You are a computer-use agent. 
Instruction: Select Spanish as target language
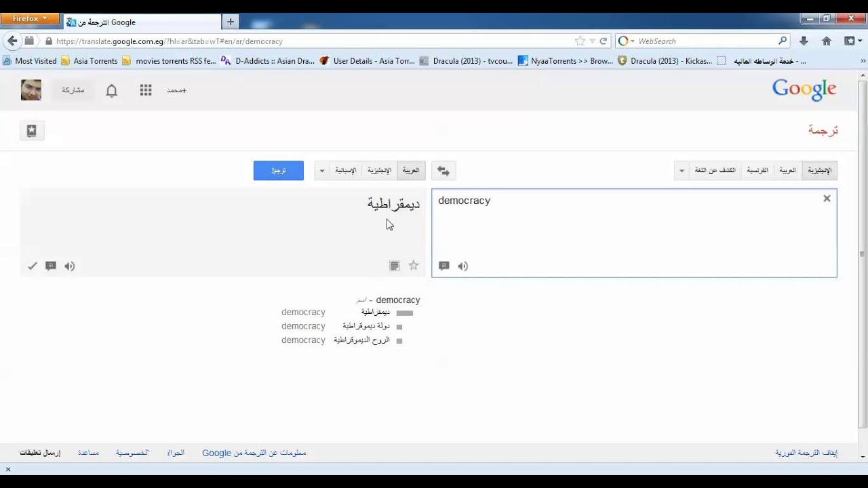[346, 171]
